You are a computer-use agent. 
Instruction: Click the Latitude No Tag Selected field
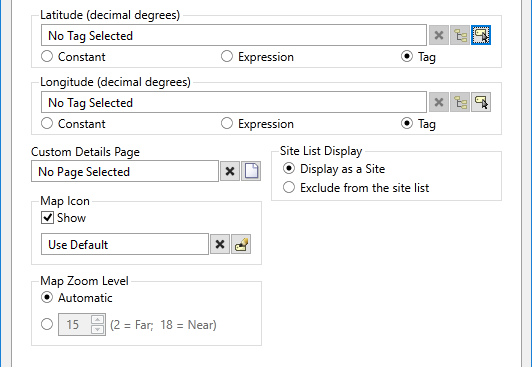click(x=234, y=35)
